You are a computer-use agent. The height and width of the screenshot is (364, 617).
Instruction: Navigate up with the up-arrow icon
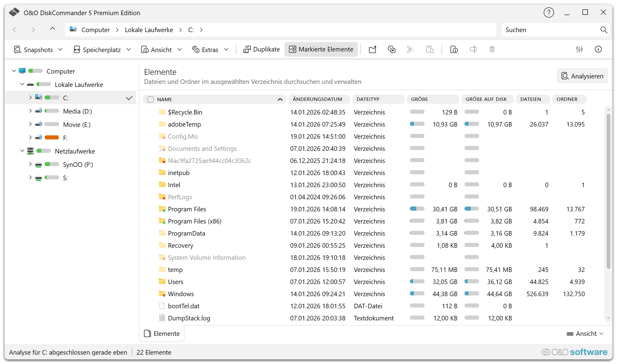click(x=52, y=29)
